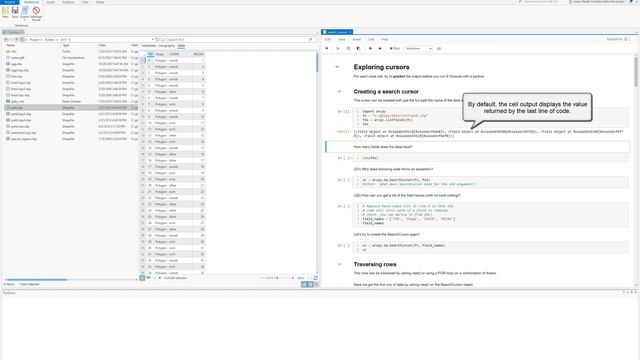The height and width of the screenshot is (360, 640).
Task: Click the Catalog back navigation arrow
Action: pos(6,40)
